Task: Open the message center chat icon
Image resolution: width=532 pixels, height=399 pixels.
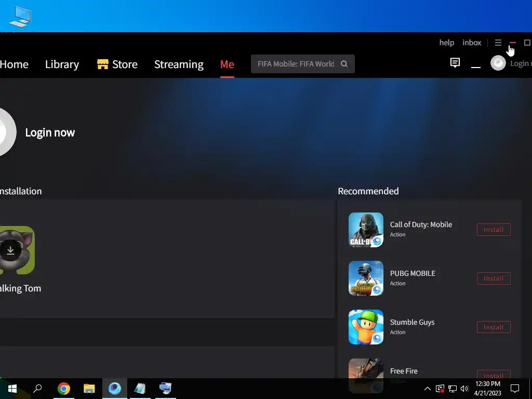Action: [x=455, y=63]
